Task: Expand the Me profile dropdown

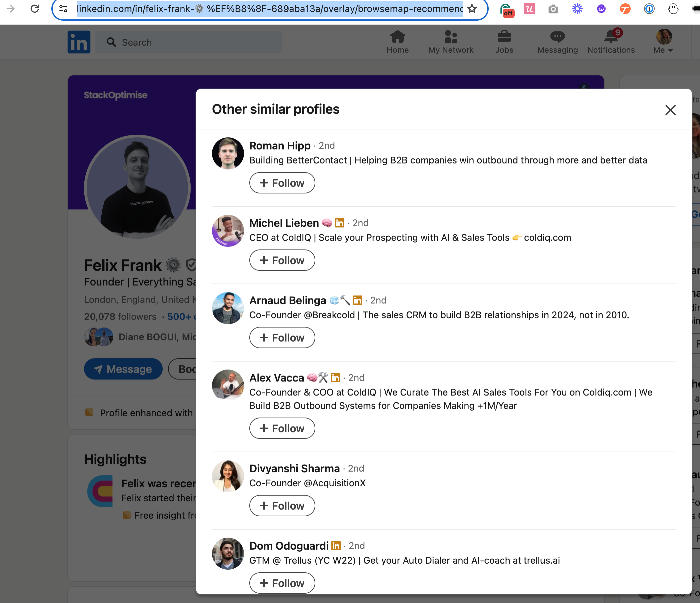Action: (664, 42)
